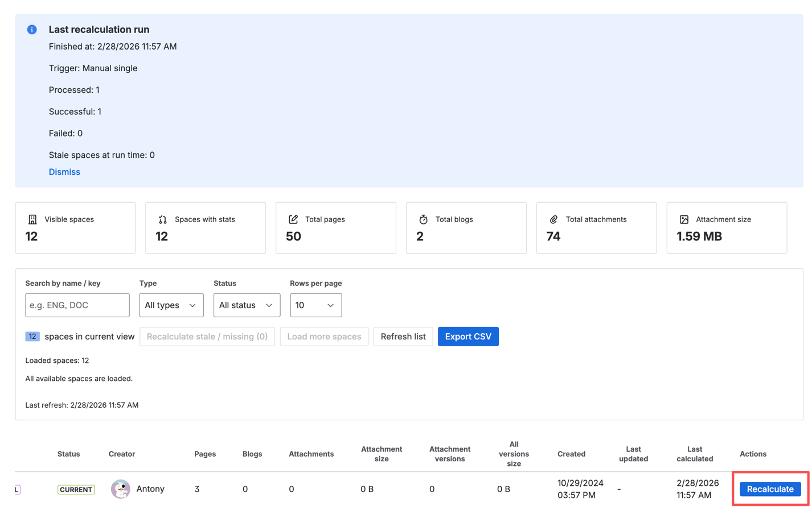The width and height of the screenshot is (812, 512).
Task: Click Recalculate stale / missing button
Action: click(207, 336)
